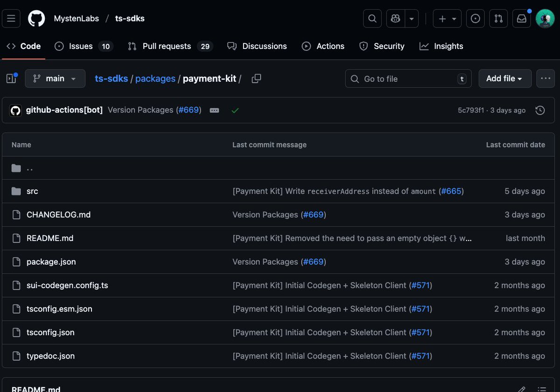Viewport: 560px width, 392px height.
Task: Switch to the Discussions tab
Action: click(257, 46)
